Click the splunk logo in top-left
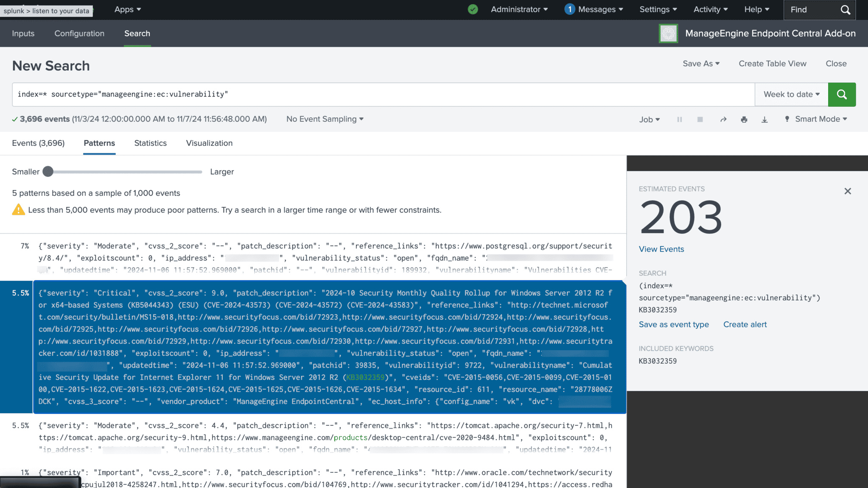This screenshot has width=868, height=488. (x=46, y=11)
